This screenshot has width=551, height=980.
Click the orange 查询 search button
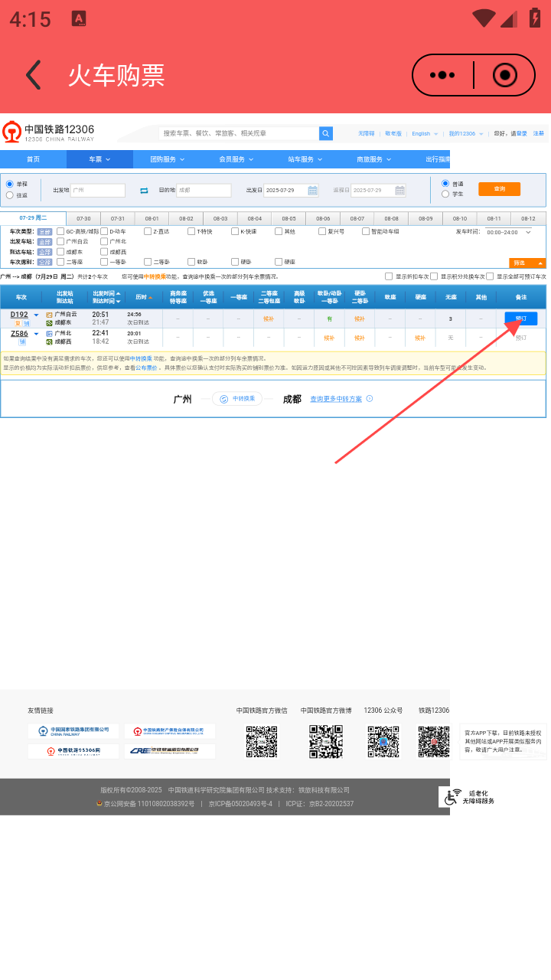coord(499,189)
